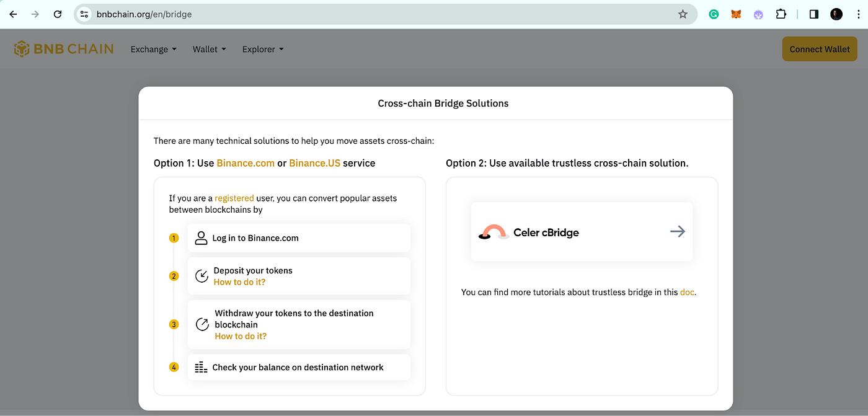Click the bars icon beside Check your balance
This screenshot has height=416, width=868.
(201, 367)
